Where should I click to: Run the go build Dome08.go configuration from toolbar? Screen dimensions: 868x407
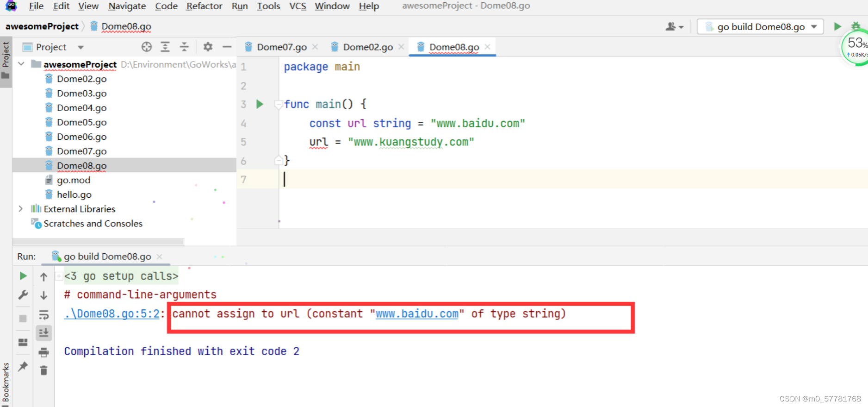[x=837, y=26]
